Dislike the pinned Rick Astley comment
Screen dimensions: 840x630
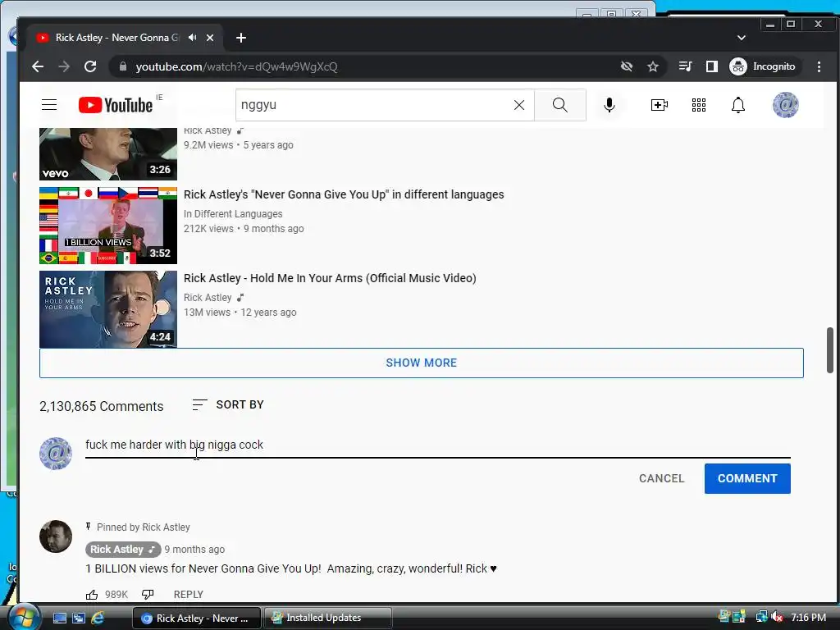coord(148,595)
